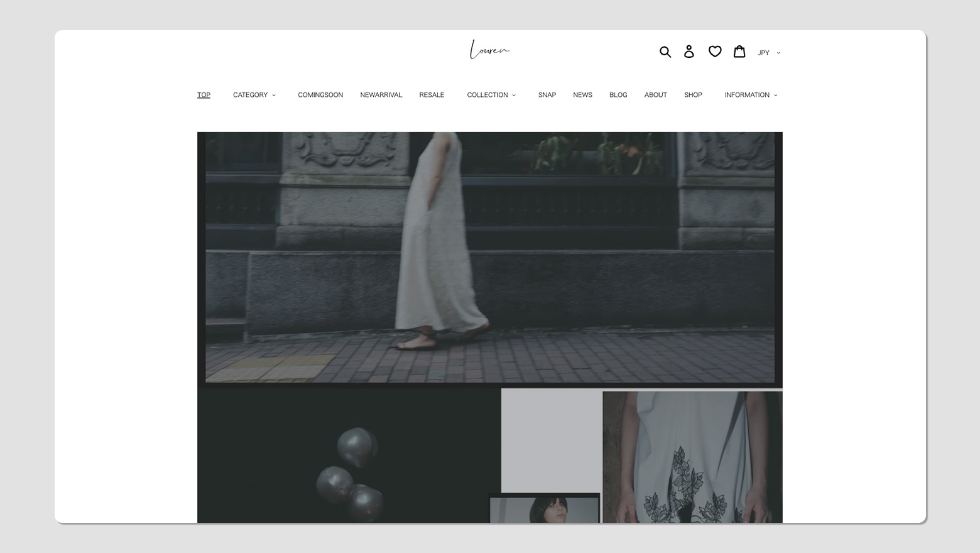The image size is (980, 553).
Task: Open the RESALE page
Action: 432,95
